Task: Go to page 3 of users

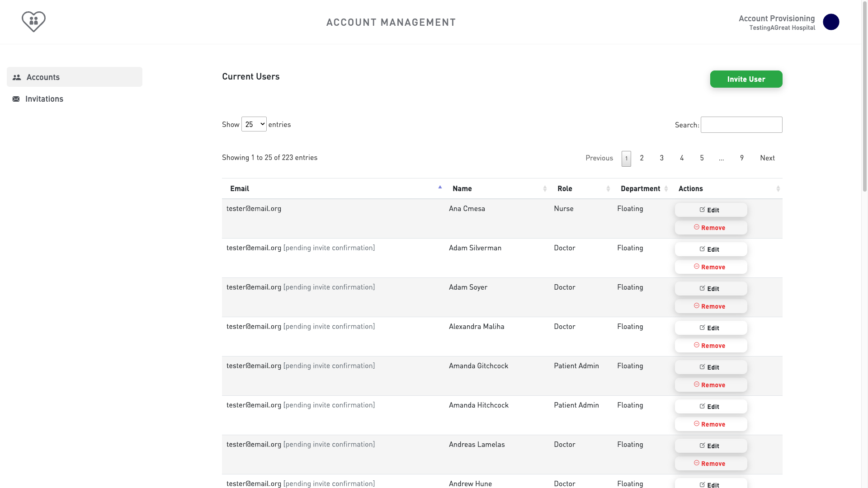Action: click(661, 158)
